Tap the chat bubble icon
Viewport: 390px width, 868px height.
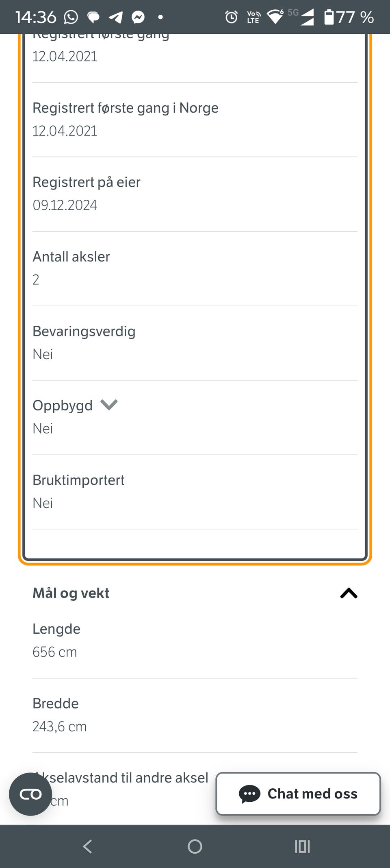click(249, 794)
